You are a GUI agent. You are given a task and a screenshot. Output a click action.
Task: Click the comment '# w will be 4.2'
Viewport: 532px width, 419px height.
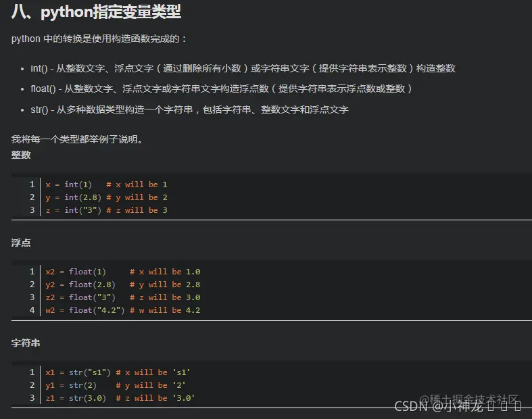point(165,310)
